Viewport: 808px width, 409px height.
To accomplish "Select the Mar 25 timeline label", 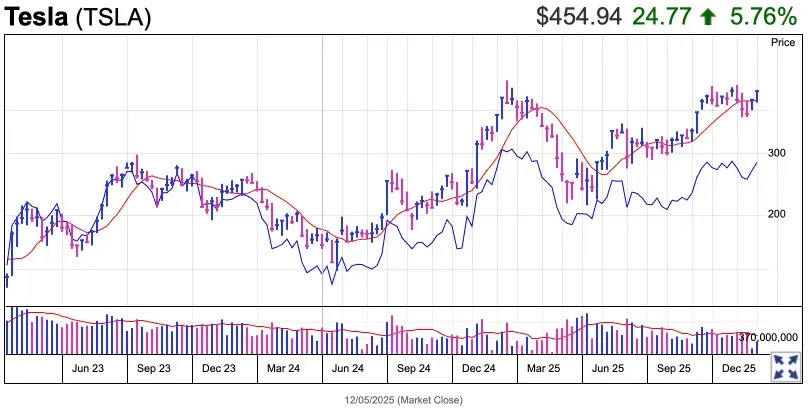I will pyautogui.click(x=543, y=369).
